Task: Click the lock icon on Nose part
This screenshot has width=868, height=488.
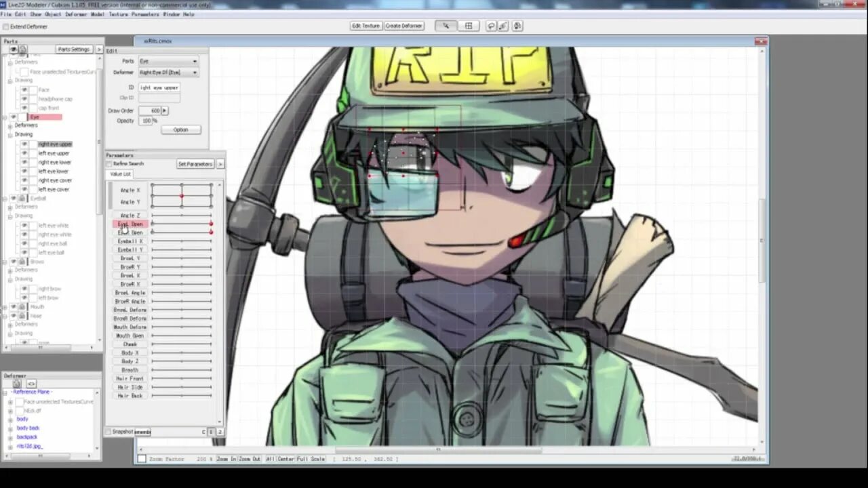Action: pos(22,316)
